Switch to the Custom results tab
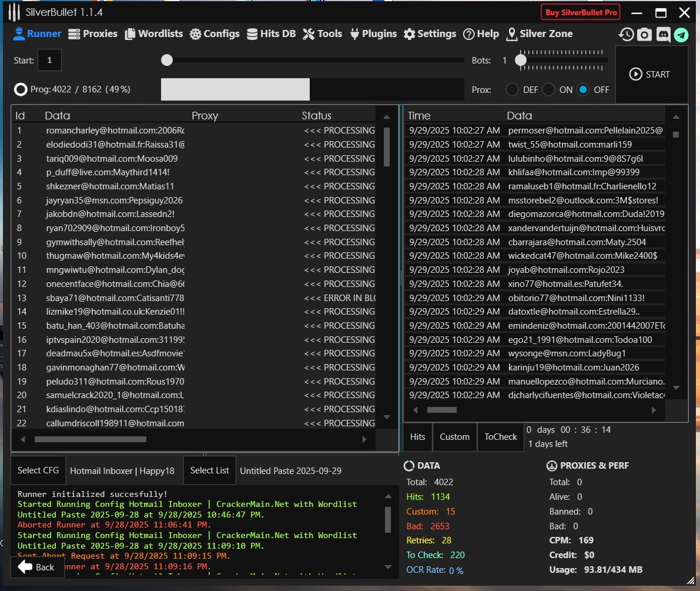This screenshot has width=700, height=591. pos(454,437)
